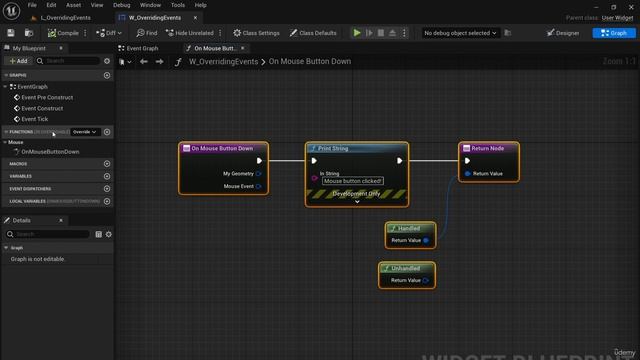
Task: Add a new variable via plus icon
Action: pyautogui.click(x=107, y=176)
